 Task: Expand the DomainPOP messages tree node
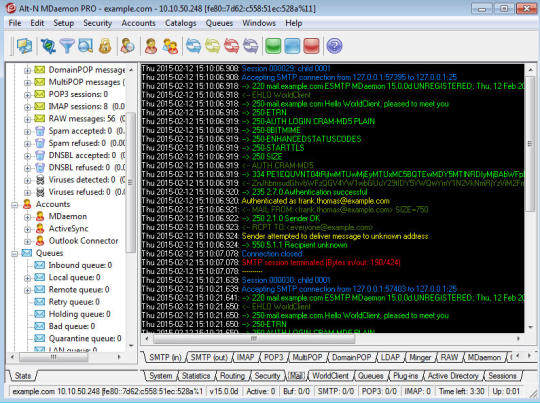tap(27, 70)
